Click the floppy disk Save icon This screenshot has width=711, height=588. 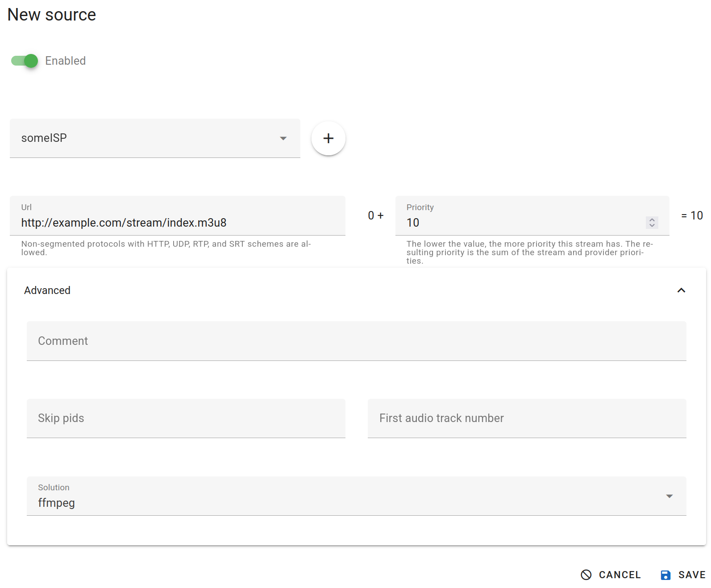click(x=665, y=575)
